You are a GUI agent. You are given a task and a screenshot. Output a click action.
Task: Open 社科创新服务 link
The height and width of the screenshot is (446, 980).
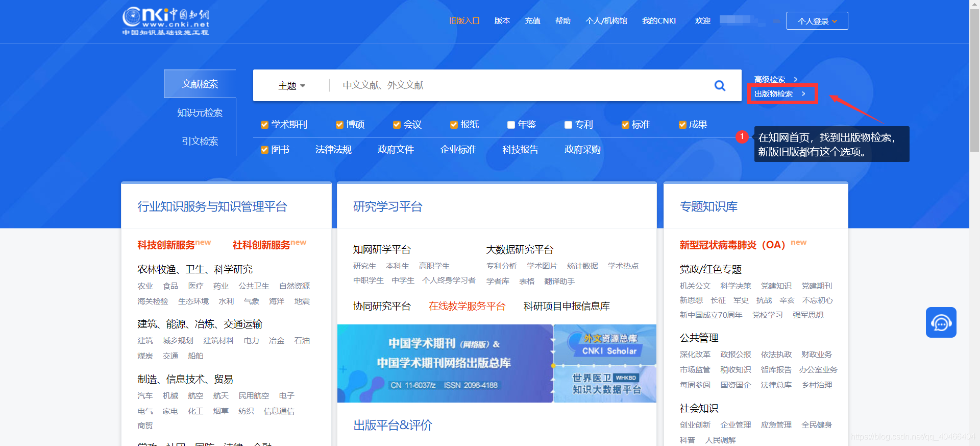tap(261, 245)
